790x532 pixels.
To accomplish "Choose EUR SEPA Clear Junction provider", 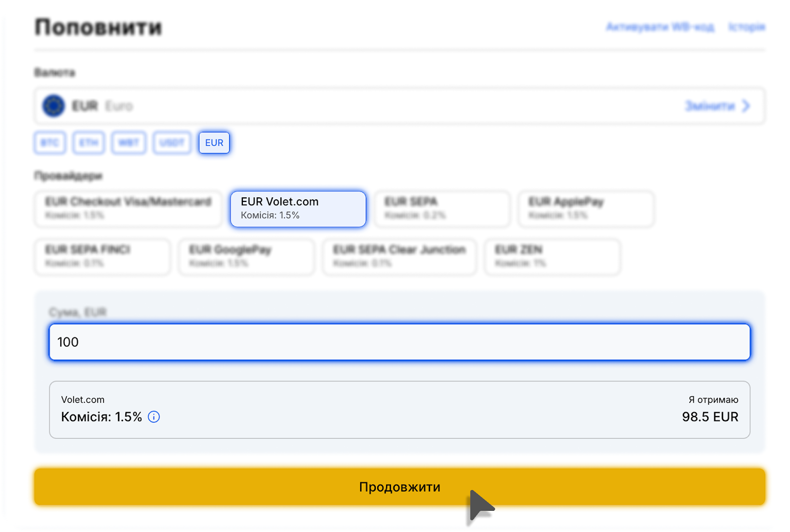I will pos(399,257).
